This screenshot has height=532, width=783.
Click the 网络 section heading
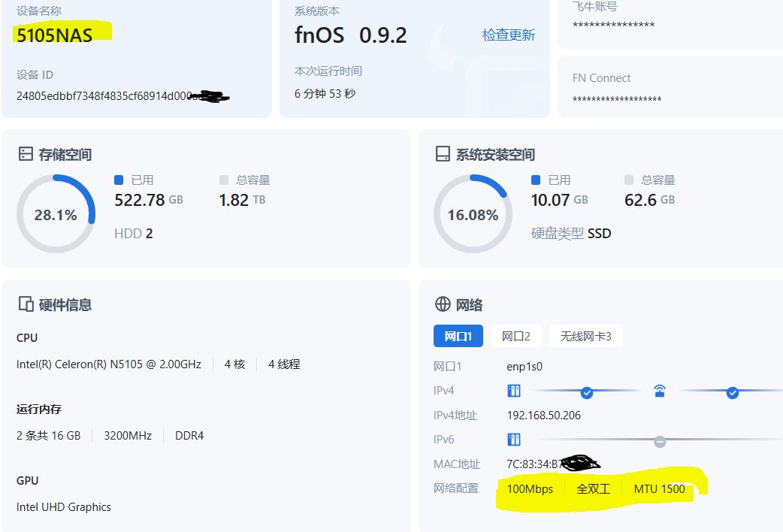point(469,305)
